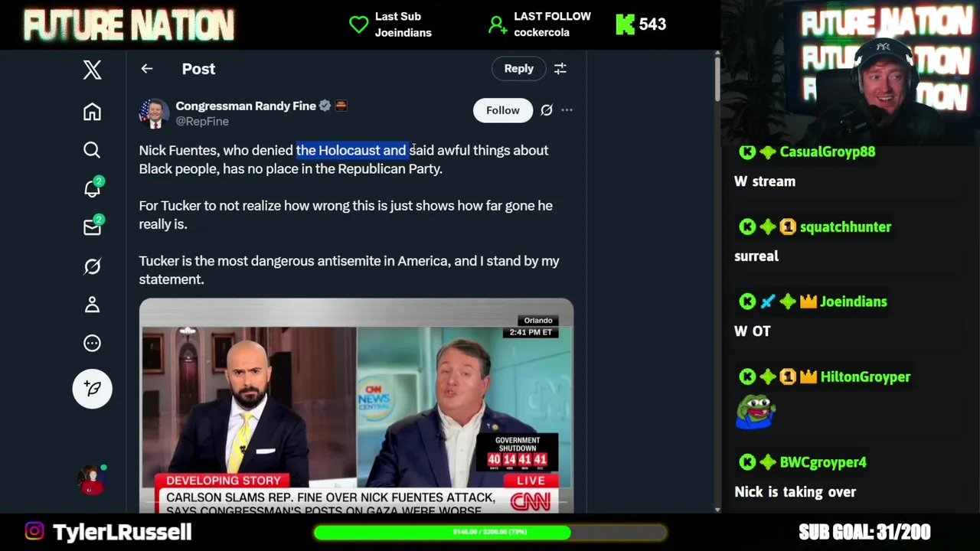Click the compose post feather button
Image resolution: width=980 pixels, height=551 pixels.
92,389
